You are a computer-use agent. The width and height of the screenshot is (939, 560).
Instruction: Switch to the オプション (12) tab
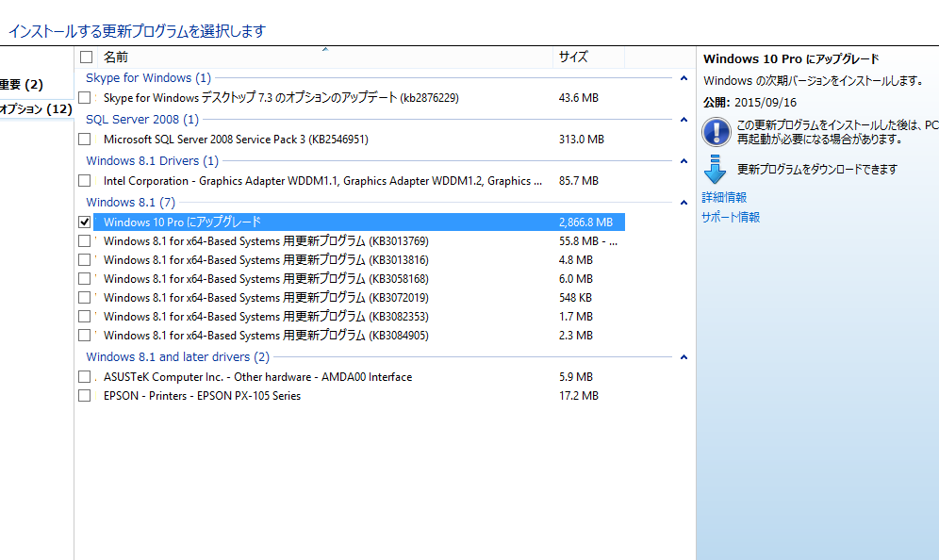[36, 109]
